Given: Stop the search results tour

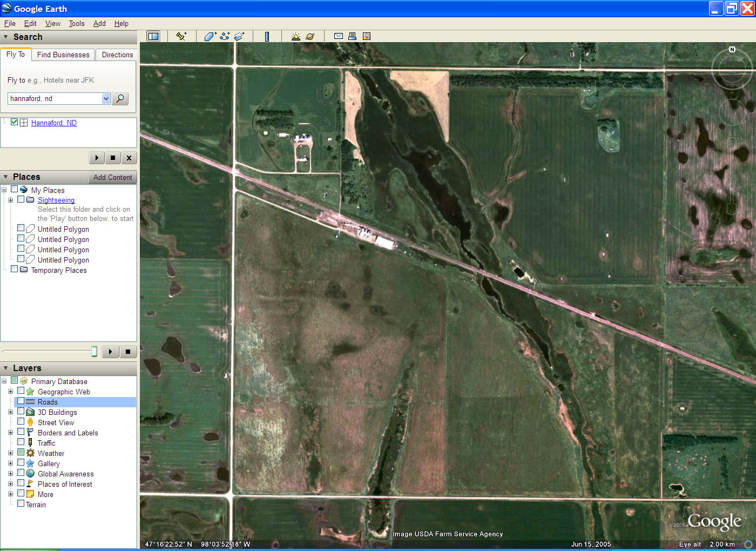Looking at the screenshot, I should (113, 158).
